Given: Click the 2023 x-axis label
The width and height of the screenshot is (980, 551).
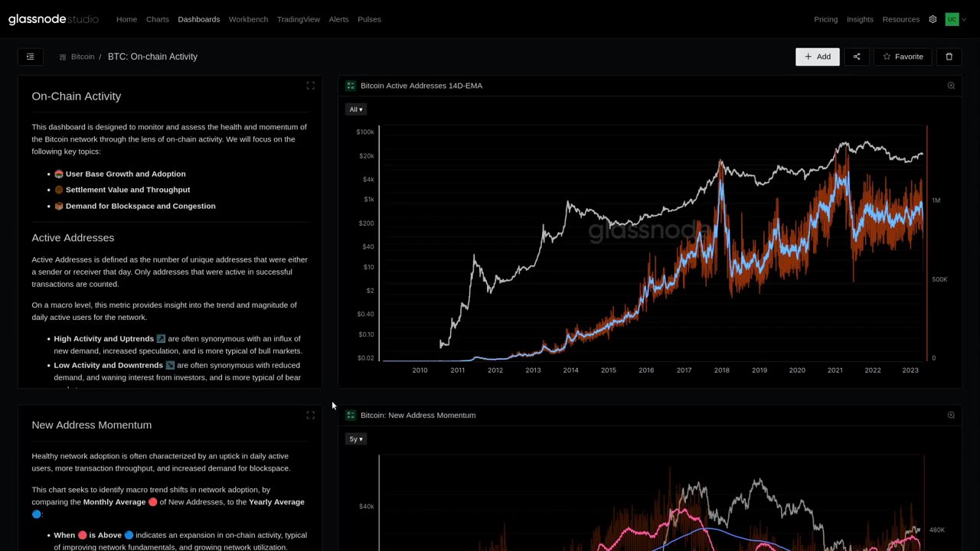Looking at the screenshot, I should [910, 370].
